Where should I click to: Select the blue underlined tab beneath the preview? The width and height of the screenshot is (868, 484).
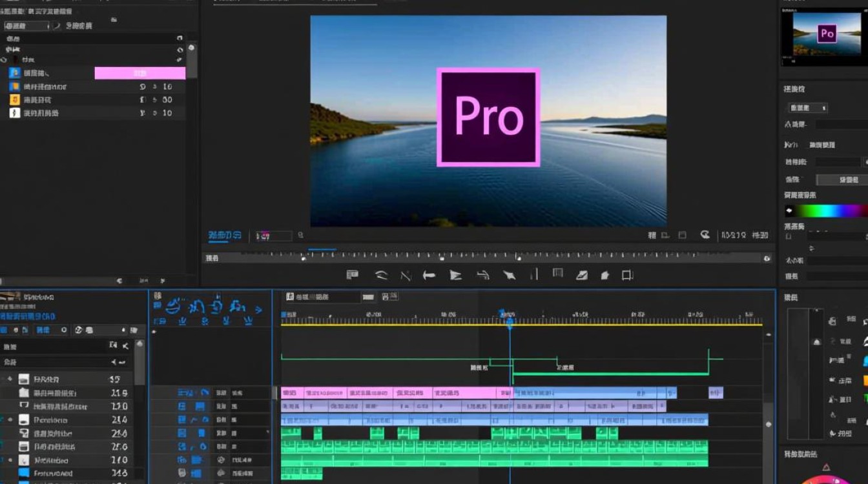(x=225, y=236)
